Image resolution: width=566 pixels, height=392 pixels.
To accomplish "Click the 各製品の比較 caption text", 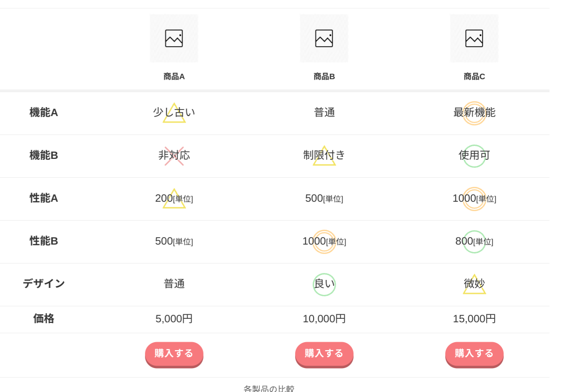I will click(x=269, y=389).
